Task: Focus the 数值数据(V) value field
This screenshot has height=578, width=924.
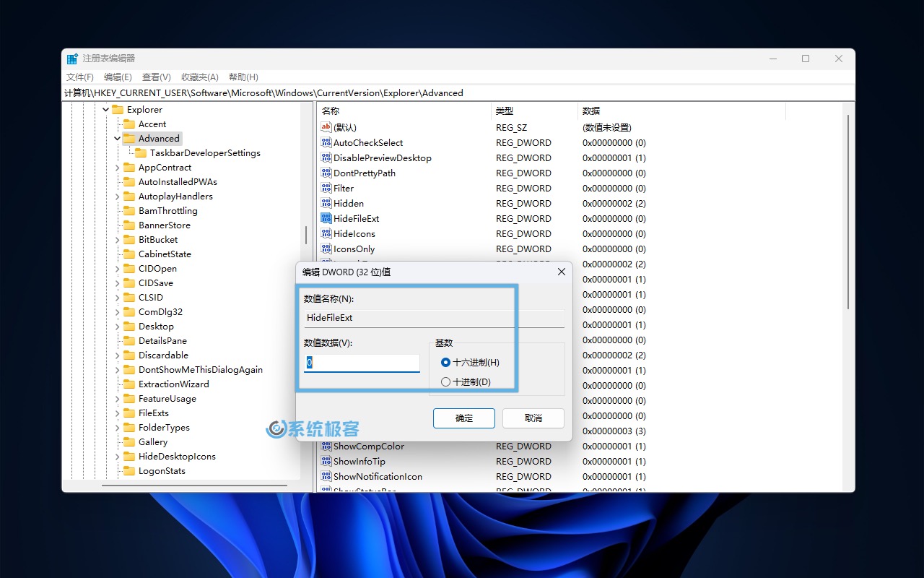Action: [x=362, y=363]
